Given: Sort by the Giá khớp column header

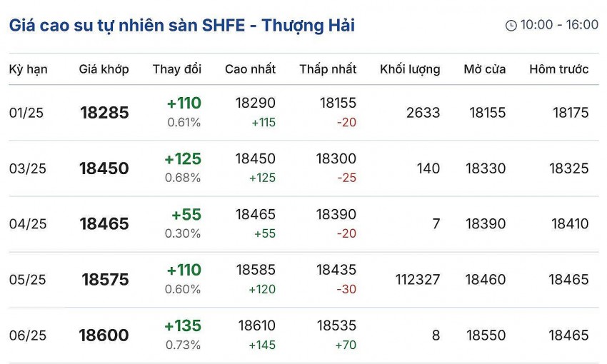Looking at the screenshot, I should tap(104, 69).
